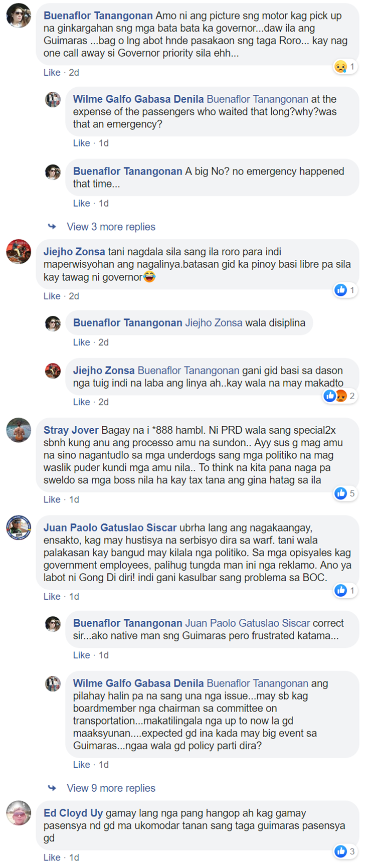376x868 pixels.
Task: Expand View 3 more replies
Action: (x=111, y=227)
